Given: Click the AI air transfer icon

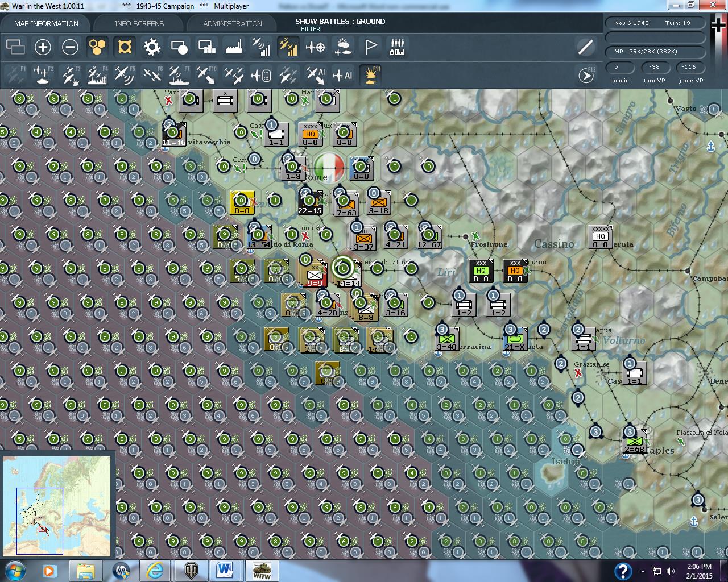Looking at the screenshot, I should coord(316,75).
